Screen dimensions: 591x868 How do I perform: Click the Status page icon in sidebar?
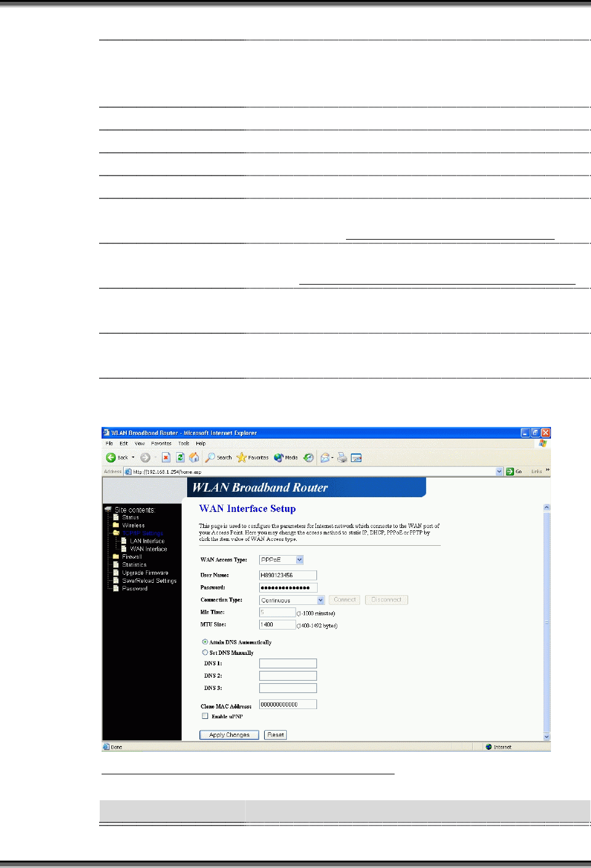click(116, 517)
